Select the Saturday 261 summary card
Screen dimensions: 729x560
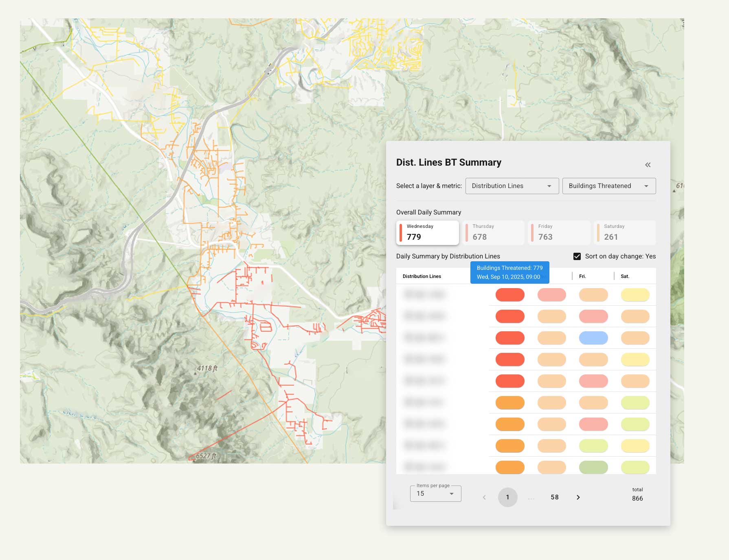point(625,232)
